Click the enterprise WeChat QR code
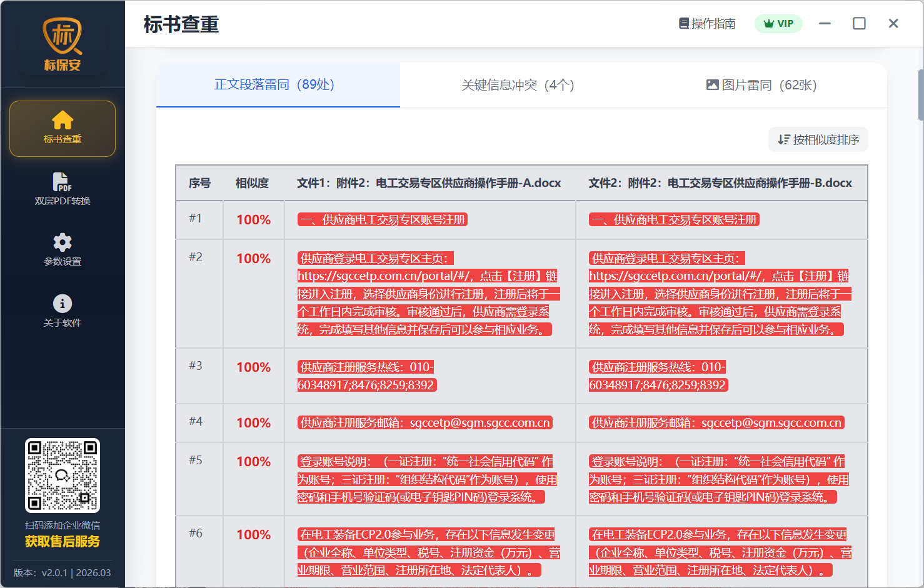 point(63,476)
